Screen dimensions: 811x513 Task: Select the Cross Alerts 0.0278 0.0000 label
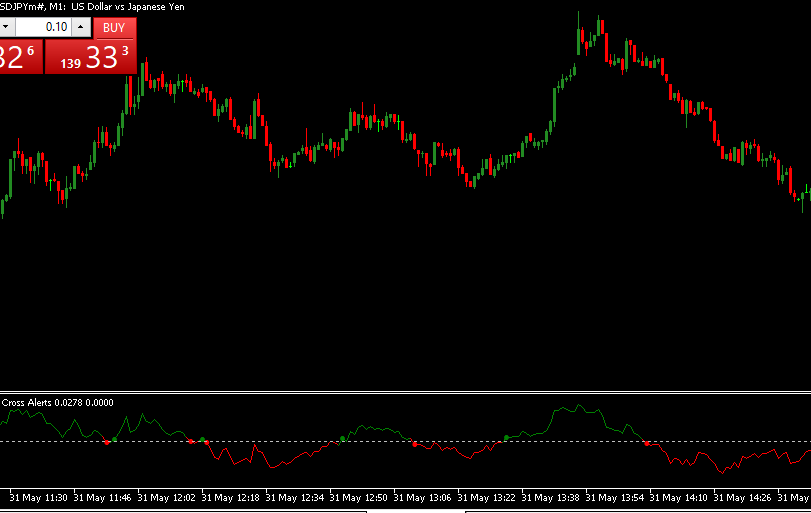pyautogui.click(x=57, y=402)
